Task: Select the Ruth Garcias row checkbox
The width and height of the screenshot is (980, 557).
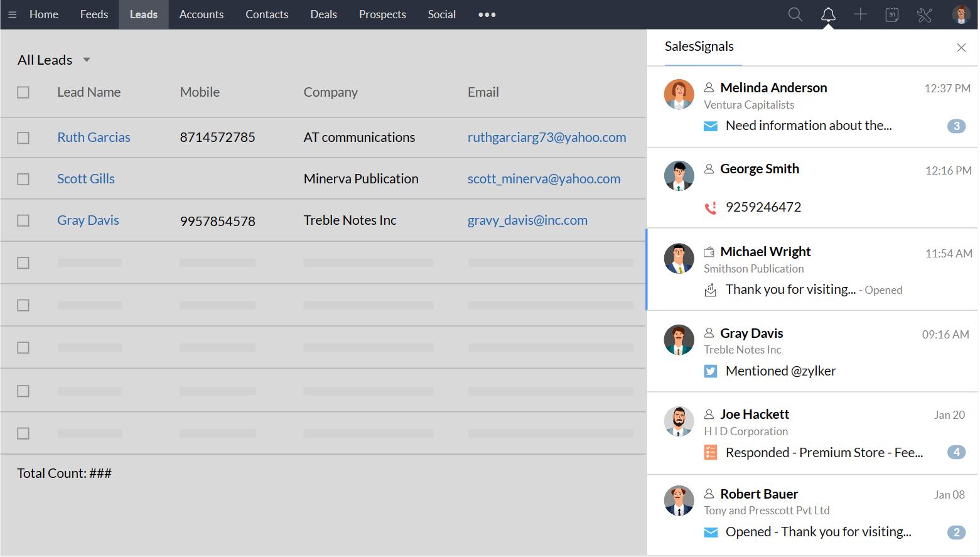Action: 23,138
